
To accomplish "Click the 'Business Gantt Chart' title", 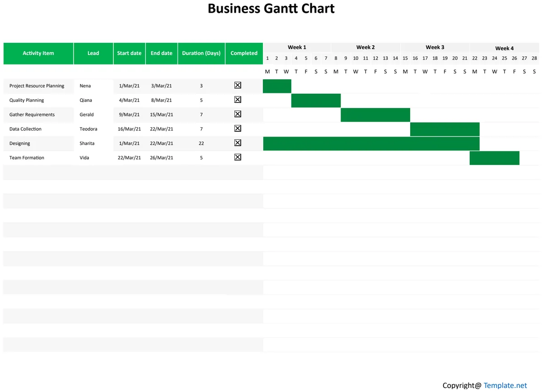I will [x=271, y=9].
